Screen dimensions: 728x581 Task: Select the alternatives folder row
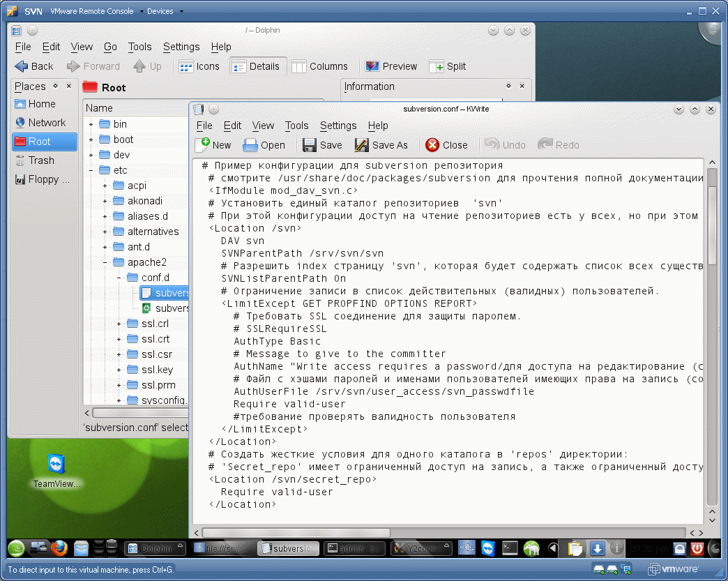click(x=153, y=232)
